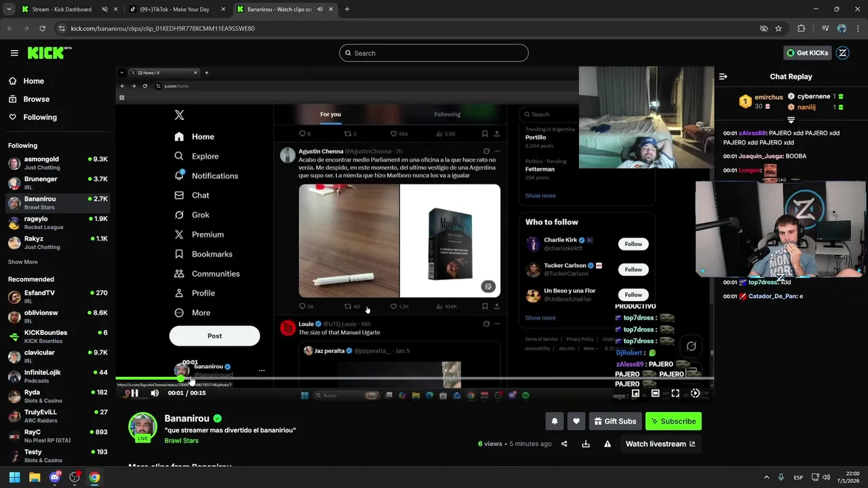
Task: Open KICKBounties recommended channel
Action: (x=58, y=337)
